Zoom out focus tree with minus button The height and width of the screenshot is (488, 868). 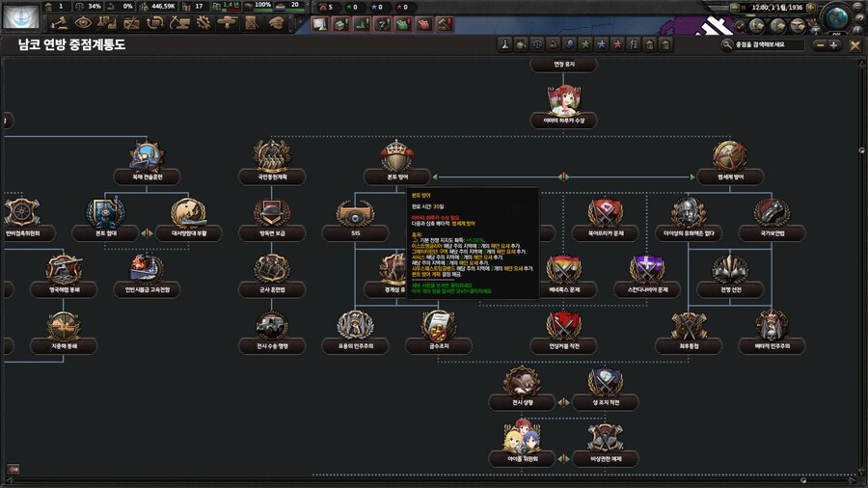(819, 44)
